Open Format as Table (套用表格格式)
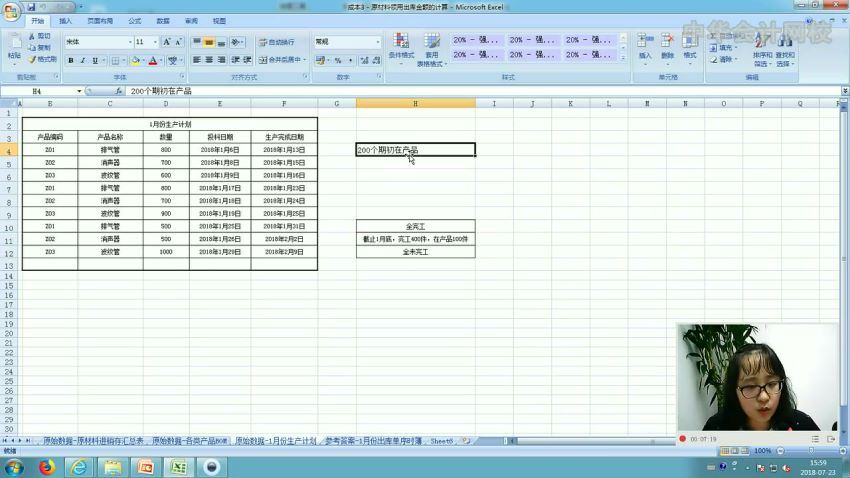 click(x=432, y=50)
